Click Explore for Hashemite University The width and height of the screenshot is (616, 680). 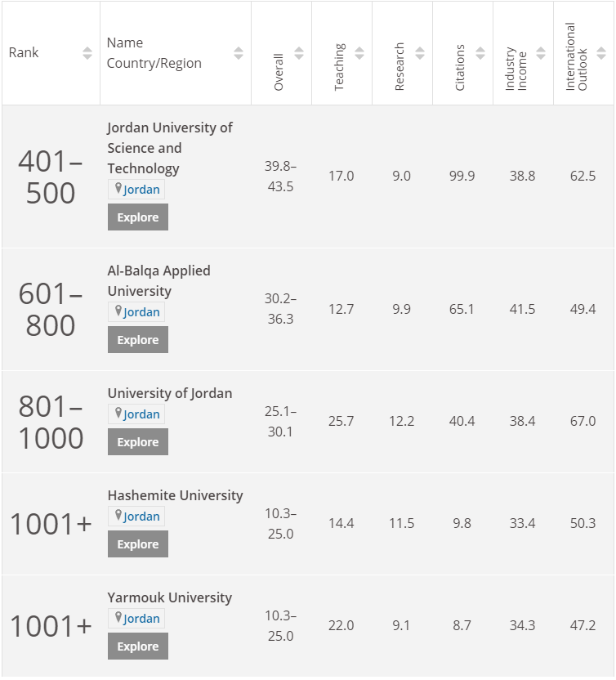[137, 544]
